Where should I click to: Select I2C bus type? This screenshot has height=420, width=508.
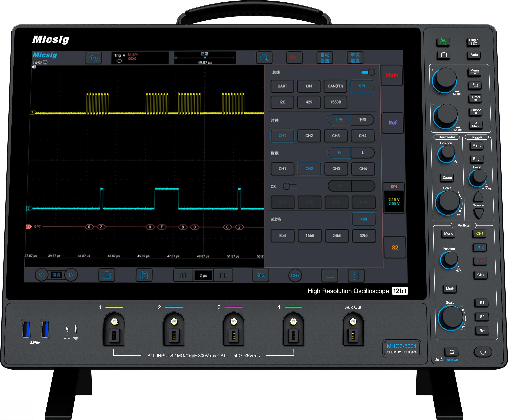282,102
